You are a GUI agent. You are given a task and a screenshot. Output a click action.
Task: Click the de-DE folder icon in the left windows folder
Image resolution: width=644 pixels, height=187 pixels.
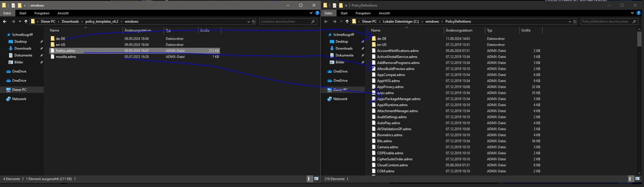point(53,39)
